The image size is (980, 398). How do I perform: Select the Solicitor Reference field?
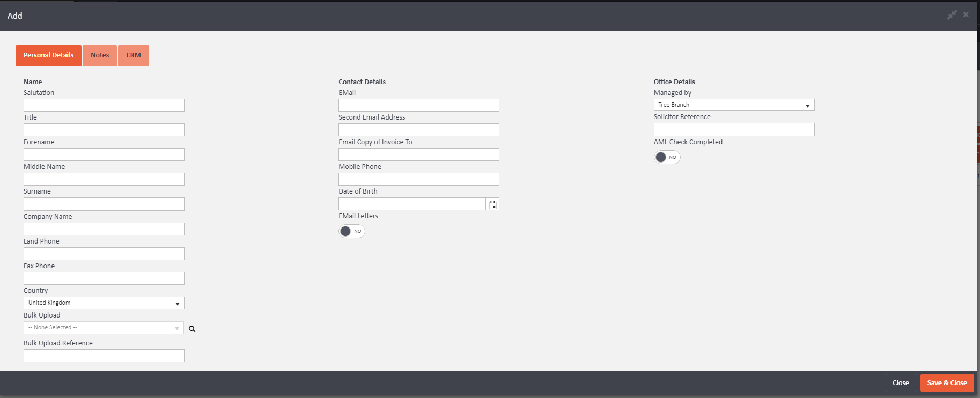pos(733,130)
